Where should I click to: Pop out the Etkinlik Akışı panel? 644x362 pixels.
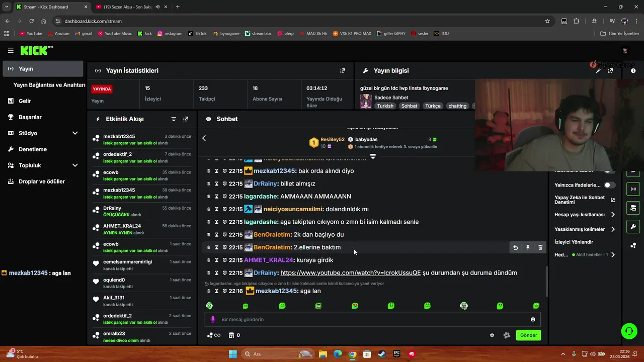tap(186, 119)
